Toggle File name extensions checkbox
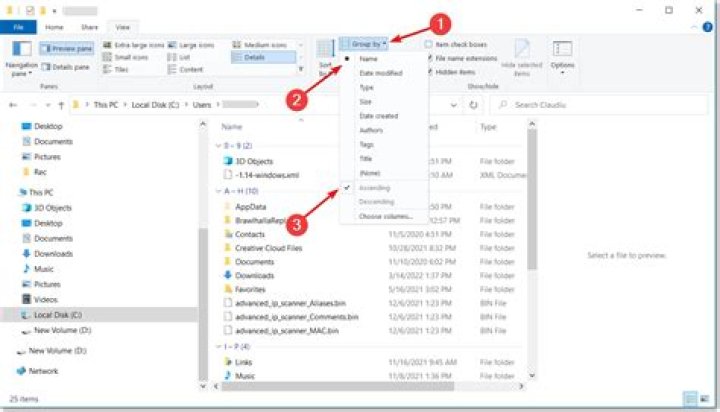Viewport: 720px width, 412px height. (429, 58)
